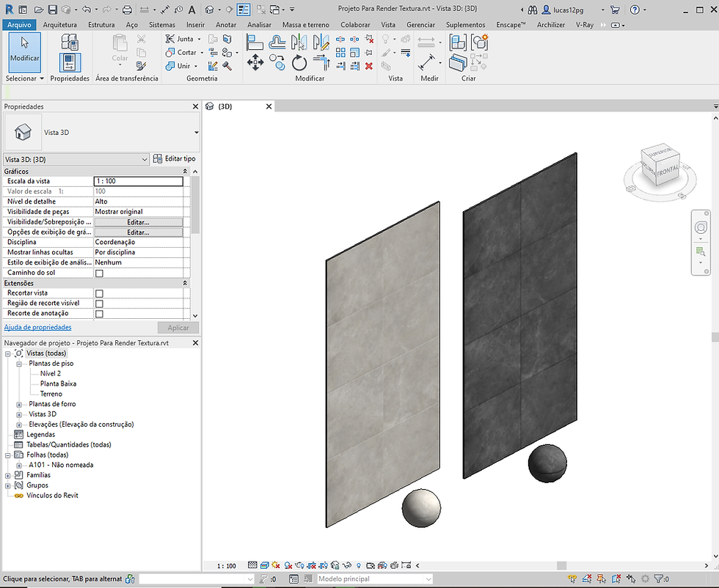
Task: Click the view's horizontal scrollbar thumb
Action: point(561,565)
